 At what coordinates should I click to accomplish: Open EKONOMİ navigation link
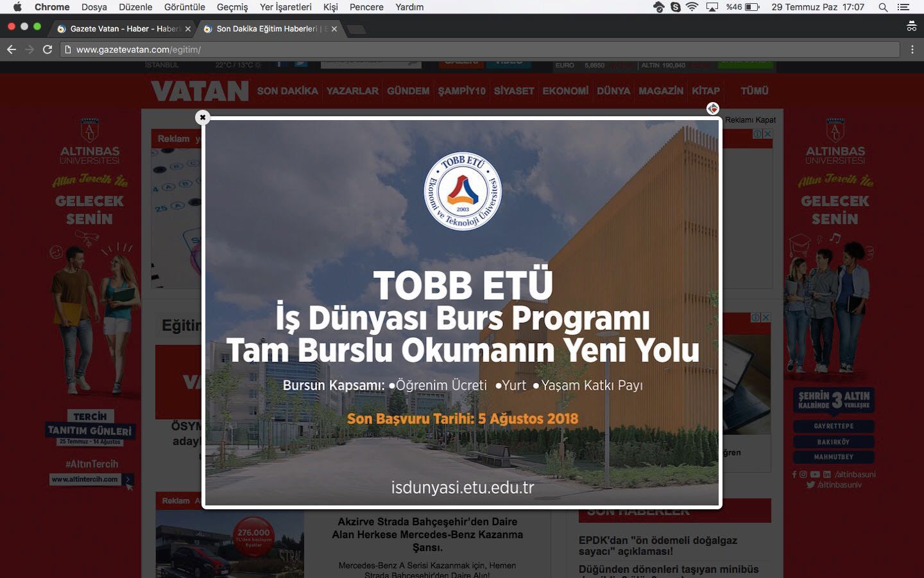tap(565, 91)
